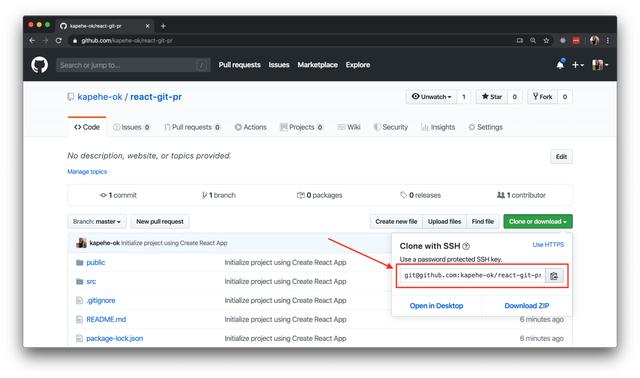Click Issues in the top navigation
640x378 pixels.
coord(279,65)
